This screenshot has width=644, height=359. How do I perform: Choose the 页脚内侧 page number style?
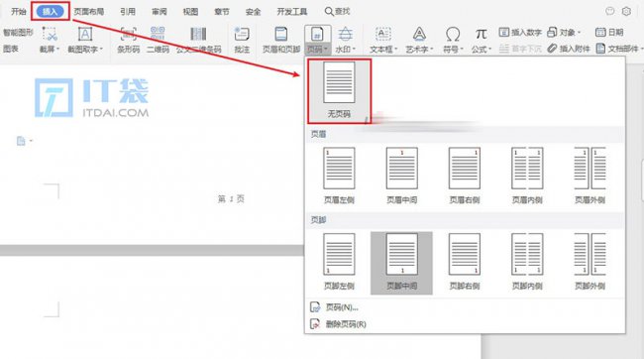[527, 262]
